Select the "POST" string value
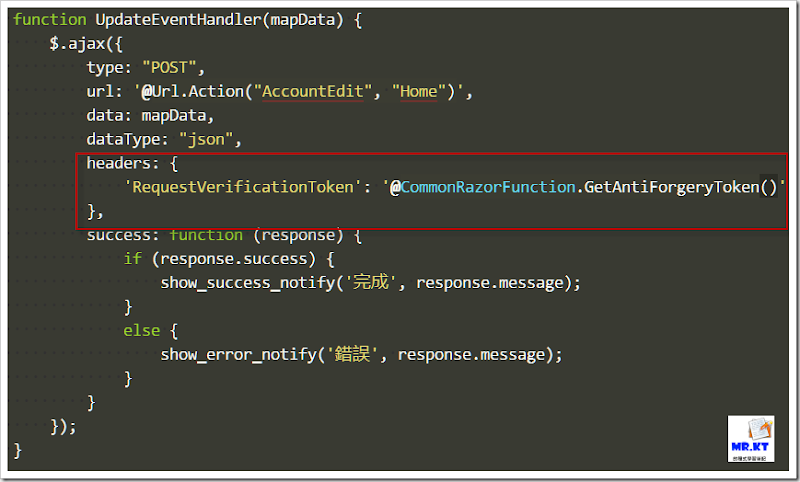Viewport: 800px width, 482px height. 172,68
